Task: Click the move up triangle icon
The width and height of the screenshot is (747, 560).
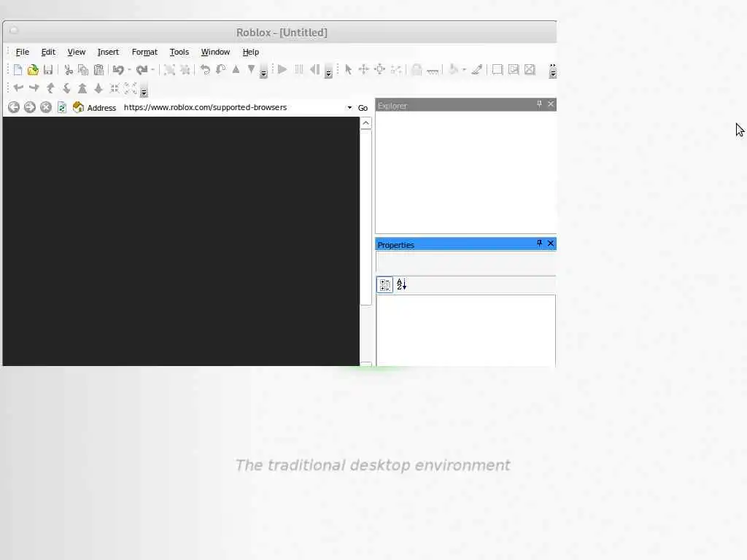Action: [x=236, y=69]
